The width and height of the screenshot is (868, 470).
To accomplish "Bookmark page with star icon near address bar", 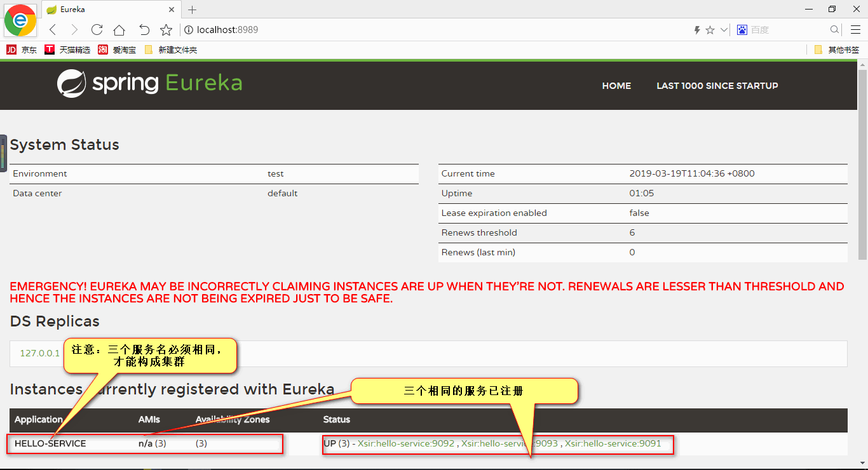I will [x=166, y=30].
